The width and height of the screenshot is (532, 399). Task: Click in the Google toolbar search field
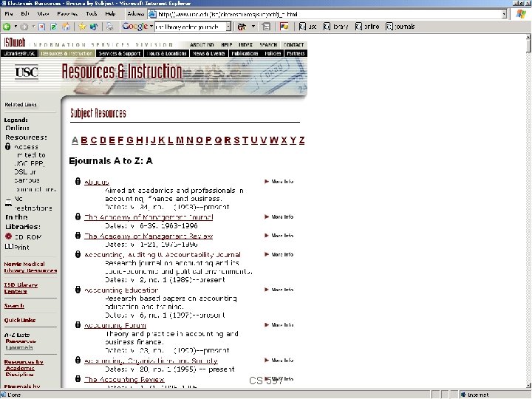click(x=190, y=27)
